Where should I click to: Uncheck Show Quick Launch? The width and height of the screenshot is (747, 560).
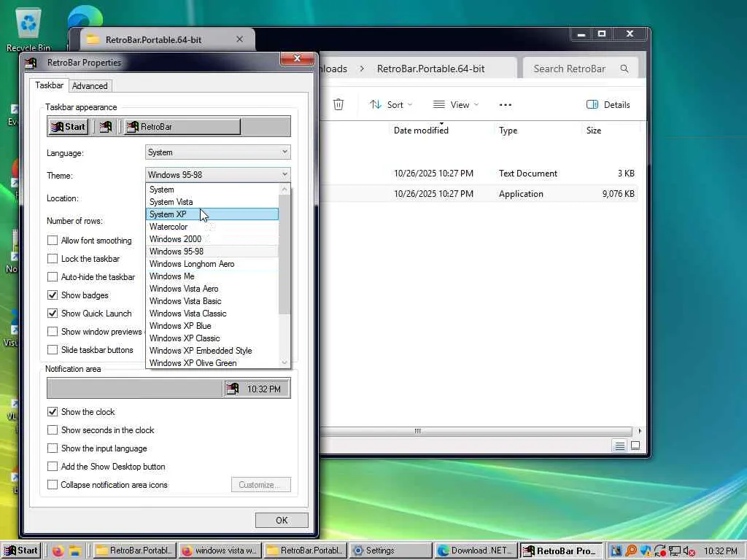click(x=53, y=314)
